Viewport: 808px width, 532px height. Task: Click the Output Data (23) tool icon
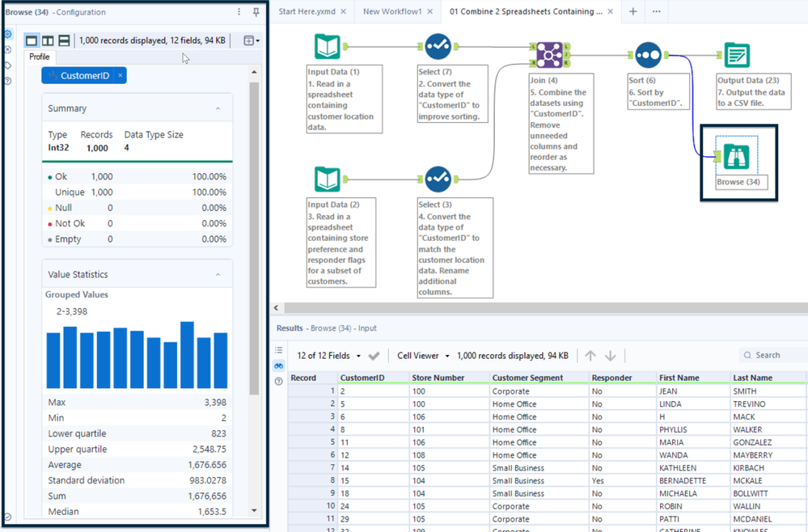point(736,55)
